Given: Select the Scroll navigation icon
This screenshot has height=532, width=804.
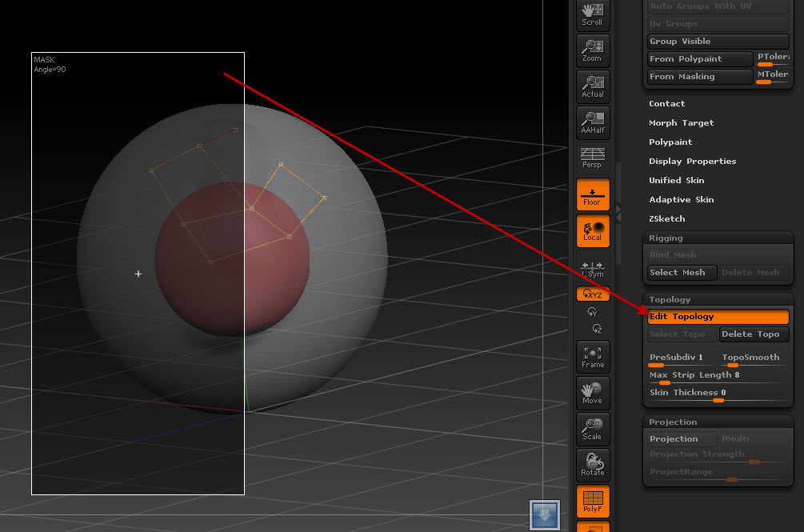Looking at the screenshot, I should click(x=592, y=14).
